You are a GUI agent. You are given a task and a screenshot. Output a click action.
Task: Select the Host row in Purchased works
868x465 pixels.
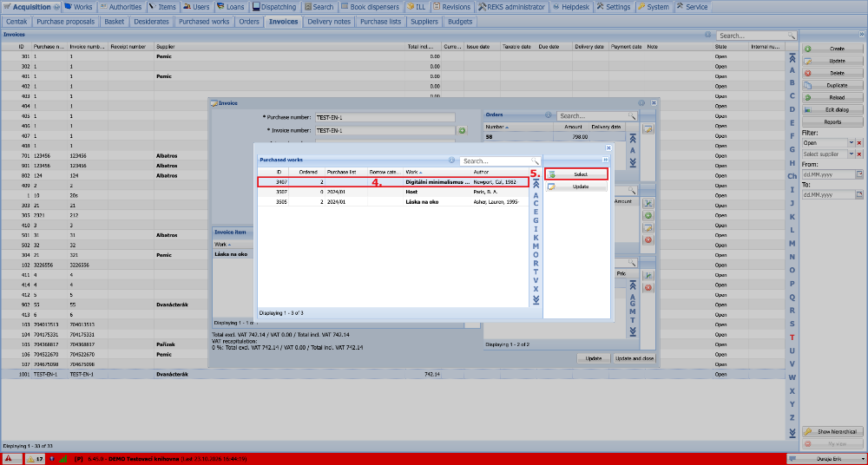click(393, 192)
